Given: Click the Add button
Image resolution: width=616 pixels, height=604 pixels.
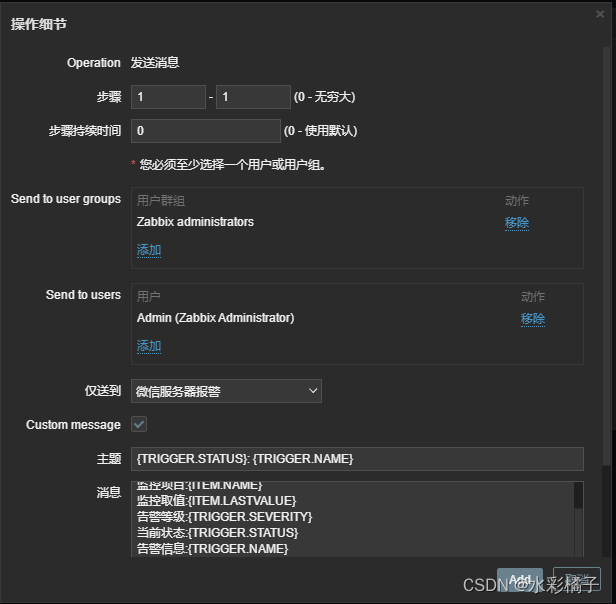Looking at the screenshot, I should (x=520, y=579).
